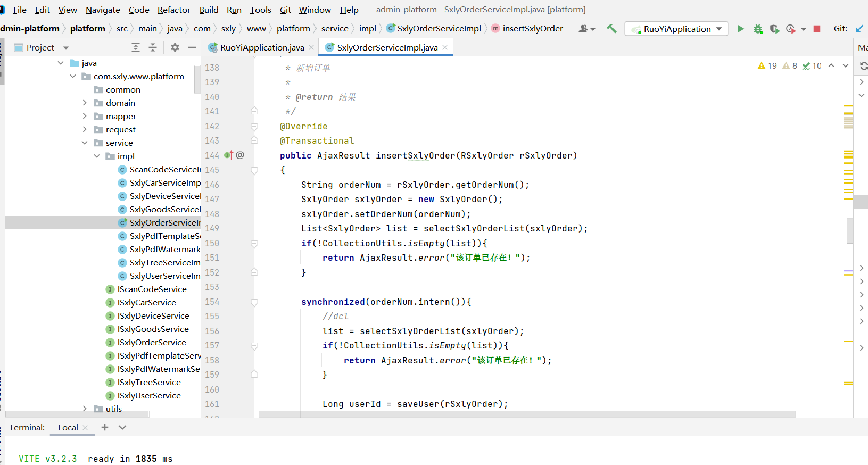Screen dimensions: 868x465
Task: Run RuoYiApplication with the green play button
Action: (740, 29)
